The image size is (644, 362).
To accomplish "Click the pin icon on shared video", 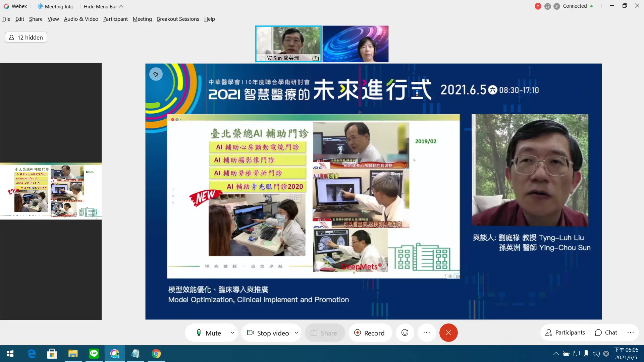I will 156,74.
